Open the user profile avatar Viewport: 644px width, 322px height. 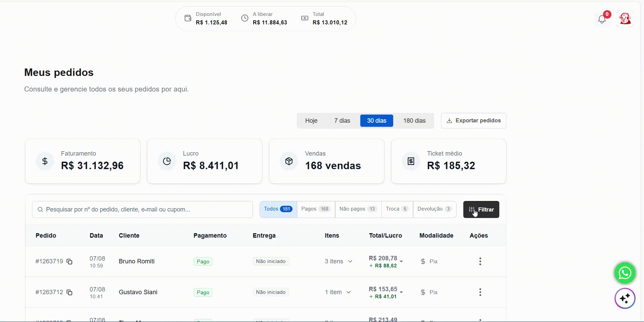click(625, 19)
